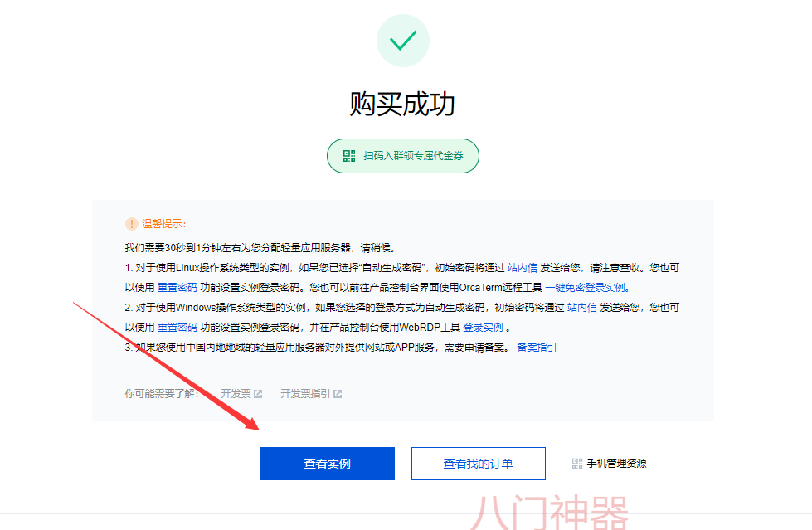Open 一键免密登录实例 link
The height and width of the screenshot is (530, 812).
pos(586,287)
